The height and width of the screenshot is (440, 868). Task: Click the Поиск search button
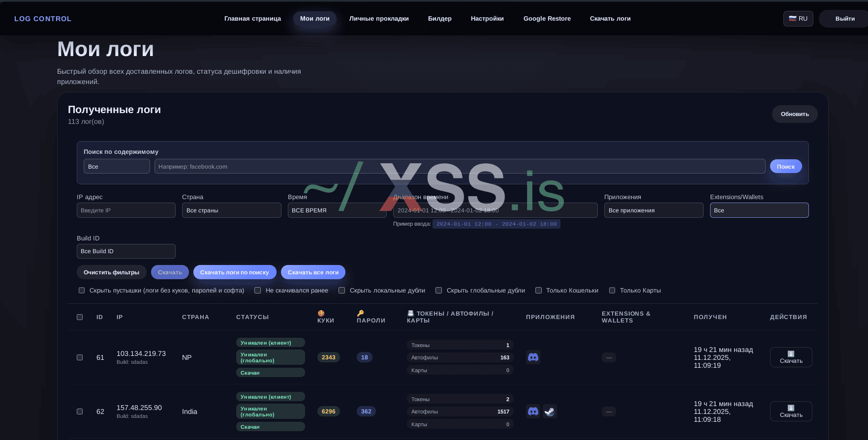tap(786, 167)
